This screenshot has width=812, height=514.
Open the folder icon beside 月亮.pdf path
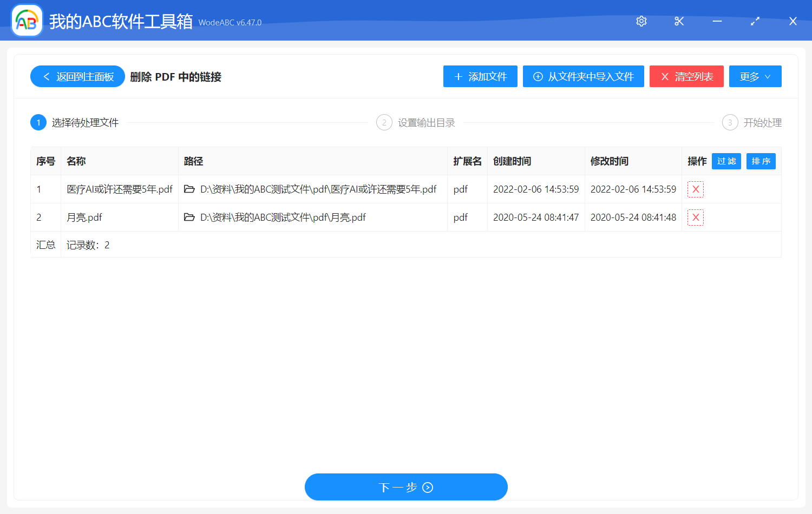(x=188, y=217)
